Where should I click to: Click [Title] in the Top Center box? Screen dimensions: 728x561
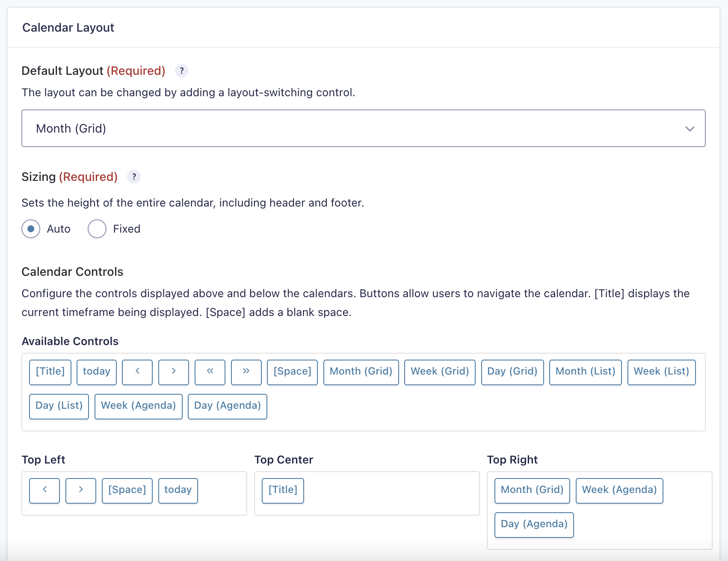(283, 490)
